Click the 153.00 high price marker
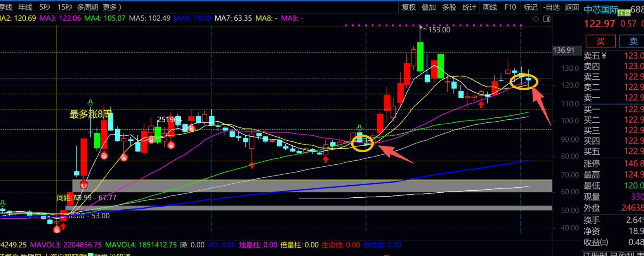 (439, 30)
